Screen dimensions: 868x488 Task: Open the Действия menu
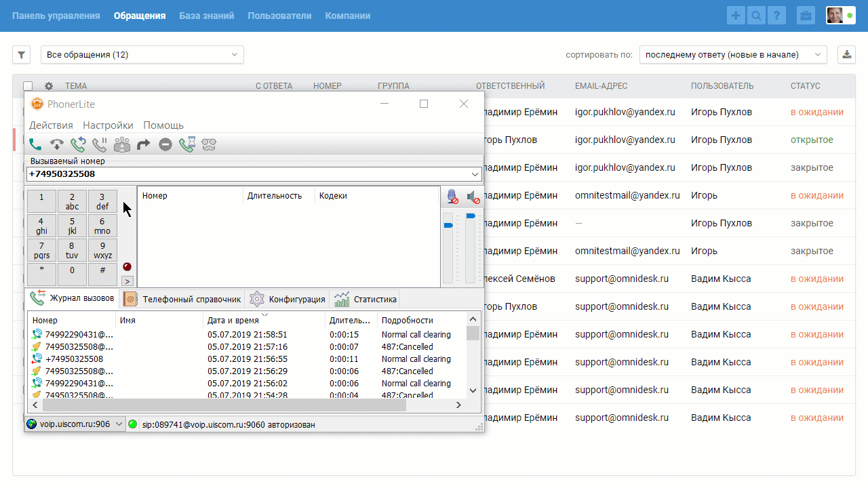tap(51, 125)
